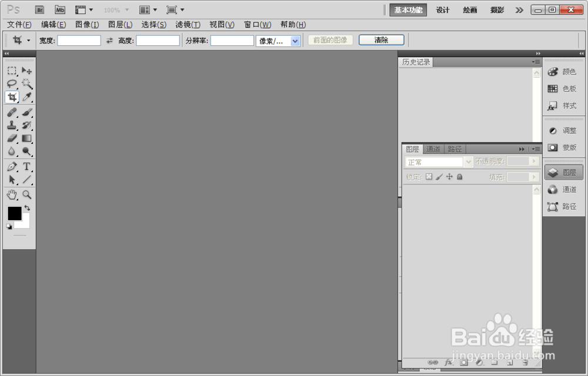Choose the Gradient tool
Image resolution: width=588 pixels, height=376 pixels.
click(26, 139)
